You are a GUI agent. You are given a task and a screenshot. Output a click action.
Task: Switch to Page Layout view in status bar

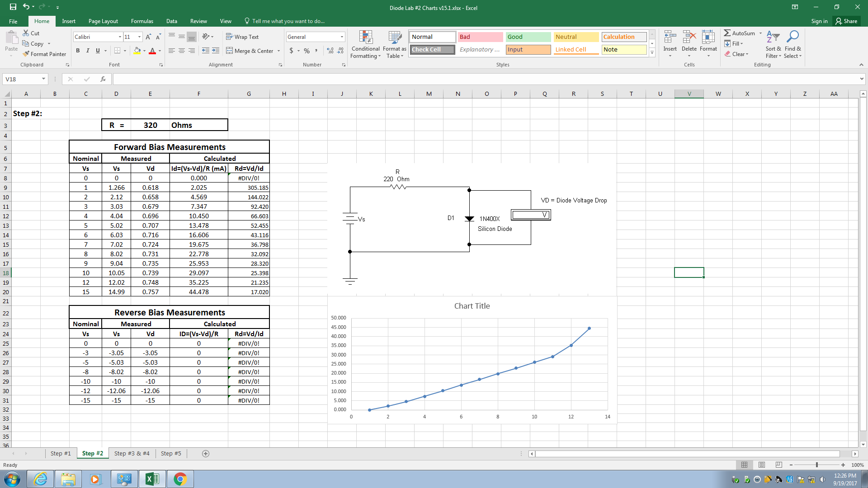pyautogui.click(x=762, y=465)
